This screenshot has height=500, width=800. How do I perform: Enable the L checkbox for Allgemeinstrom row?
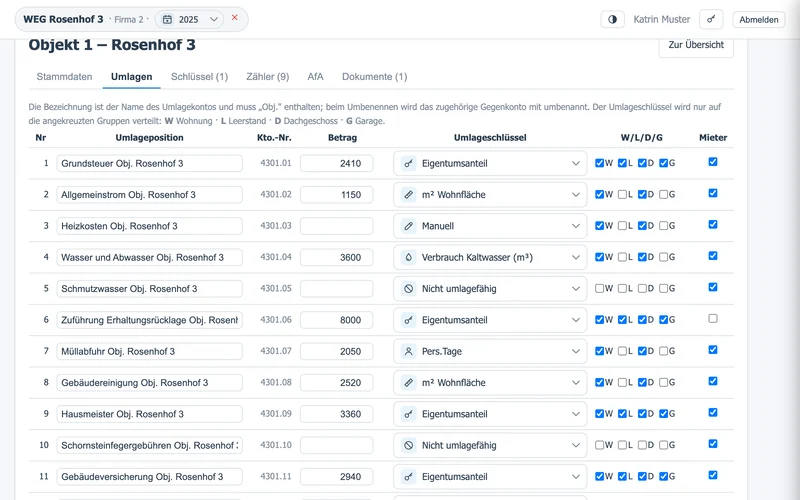(622, 194)
